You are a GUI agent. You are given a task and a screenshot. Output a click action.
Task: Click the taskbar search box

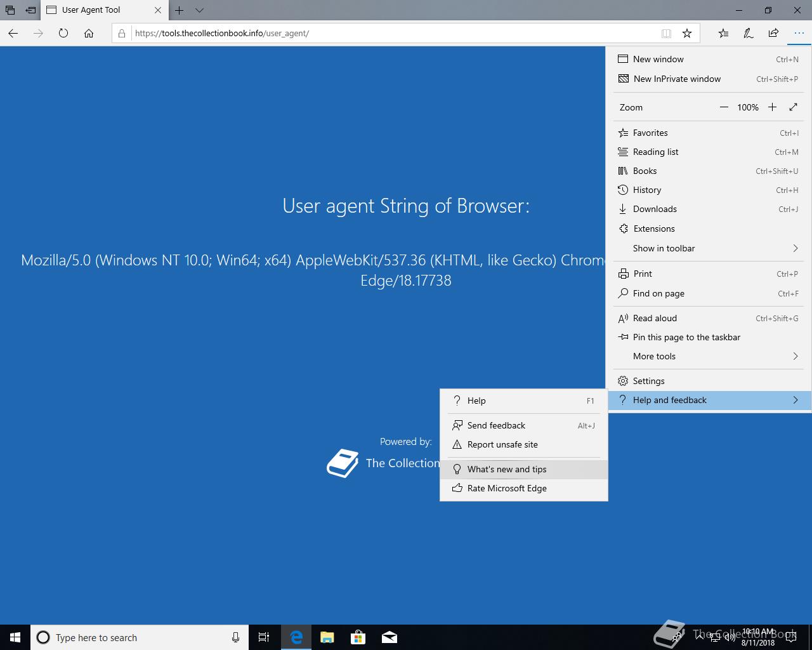pos(138,637)
